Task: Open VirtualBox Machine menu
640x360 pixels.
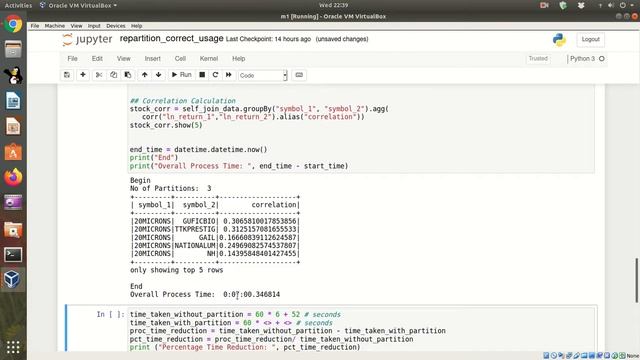Action: click(x=55, y=26)
